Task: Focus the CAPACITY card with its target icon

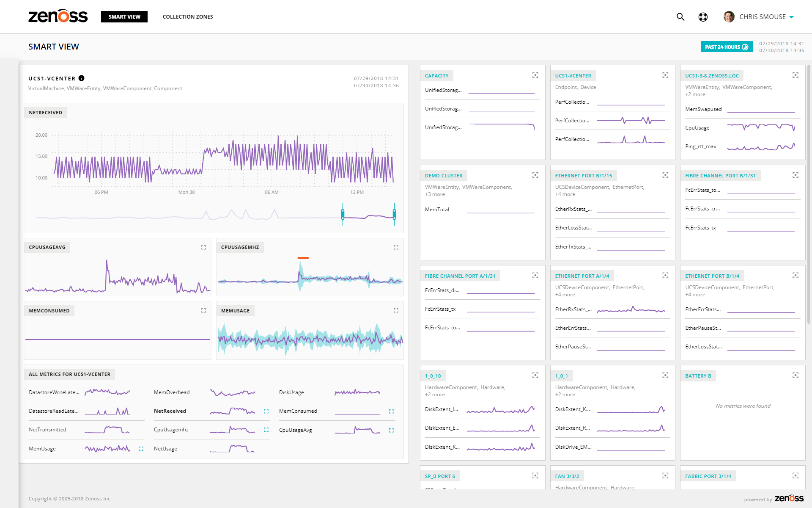Action: [x=535, y=75]
